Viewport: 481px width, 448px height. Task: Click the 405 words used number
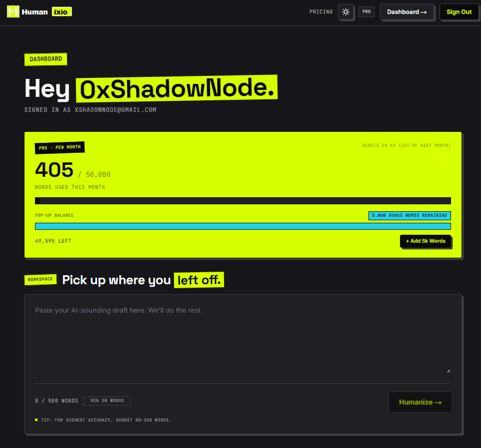(54, 170)
